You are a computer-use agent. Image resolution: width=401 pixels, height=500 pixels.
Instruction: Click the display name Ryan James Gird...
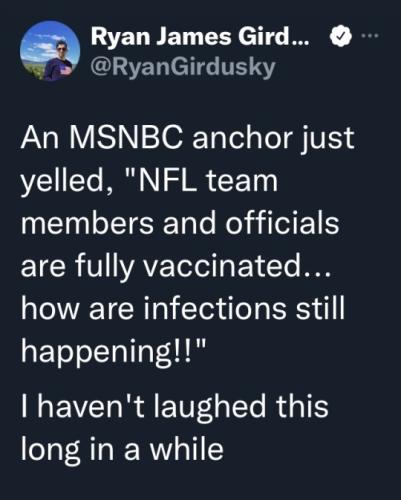tap(201, 36)
